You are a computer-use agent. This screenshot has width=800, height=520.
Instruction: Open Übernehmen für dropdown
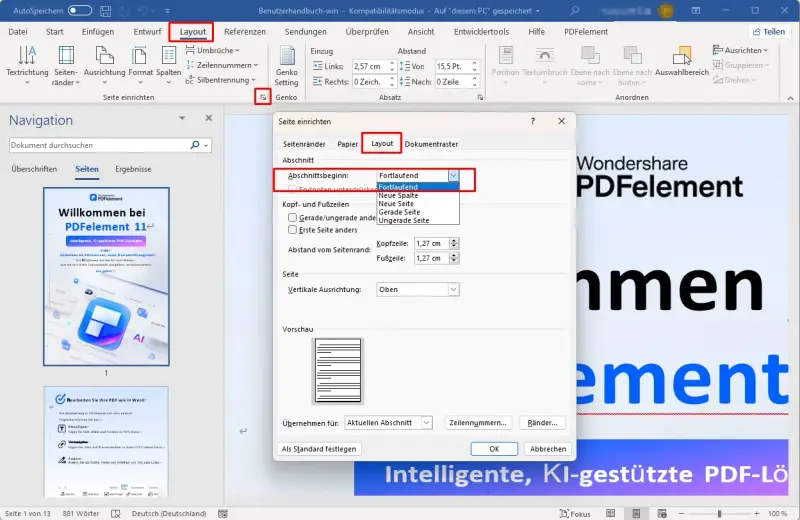pyautogui.click(x=388, y=423)
